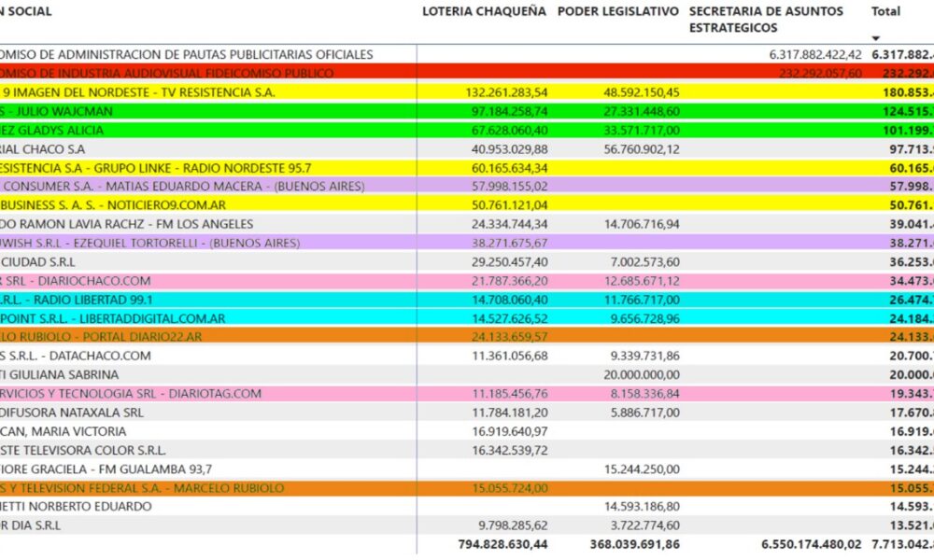934x560 pixels.
Task: Click Loteria value 16.342.539,72
Action: (509, 451)
